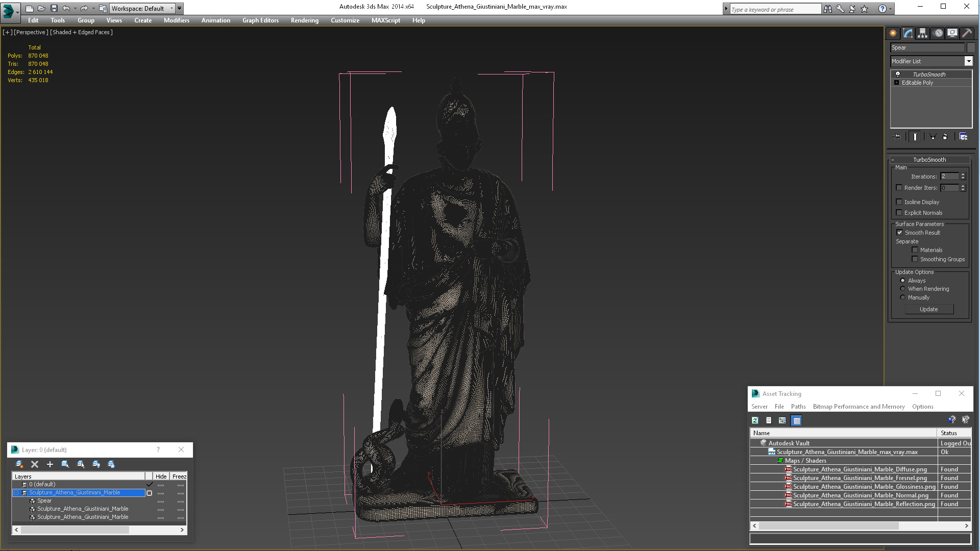Click the TurboSmooth Update button

pyautogui.click(x=928, y=309)
